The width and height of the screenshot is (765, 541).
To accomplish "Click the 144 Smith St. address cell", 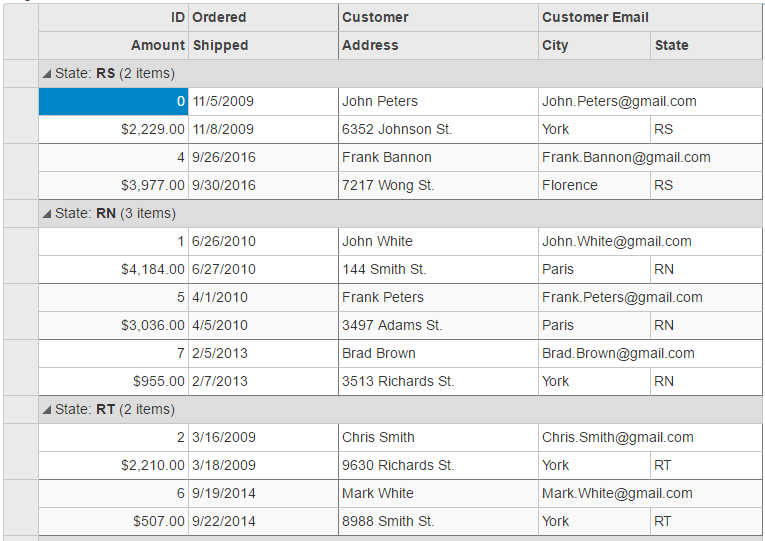I will 384,269.
